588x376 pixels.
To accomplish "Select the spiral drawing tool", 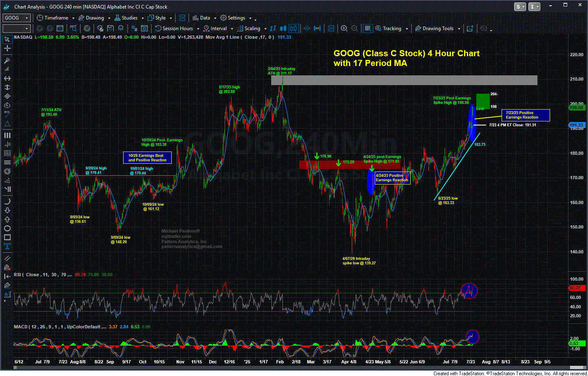I will click(7, 171).
